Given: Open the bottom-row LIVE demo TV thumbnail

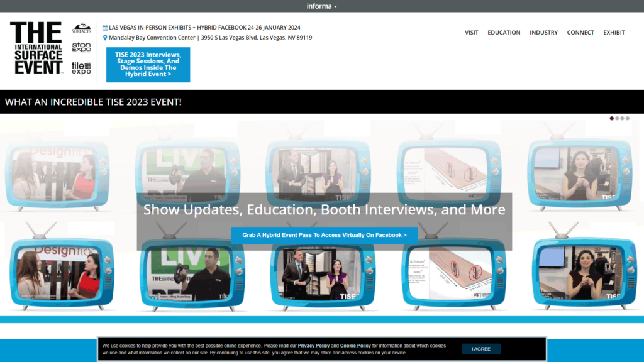Looking at the screenshot, I should (192, 275).
